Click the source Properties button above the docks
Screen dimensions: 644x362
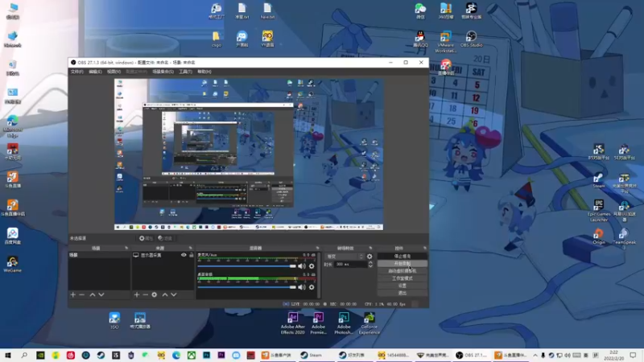point(146,238)
